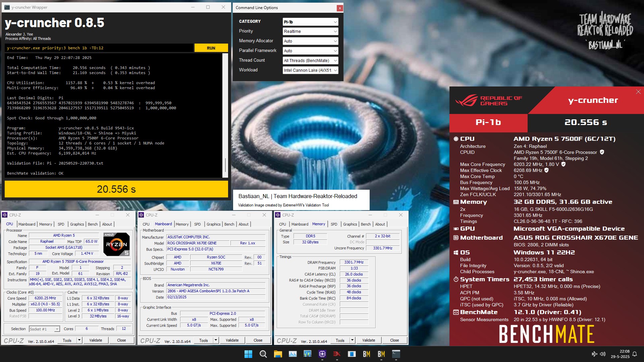
Task: Open the volume speaker tray icon
Action: tap(603, 354)
